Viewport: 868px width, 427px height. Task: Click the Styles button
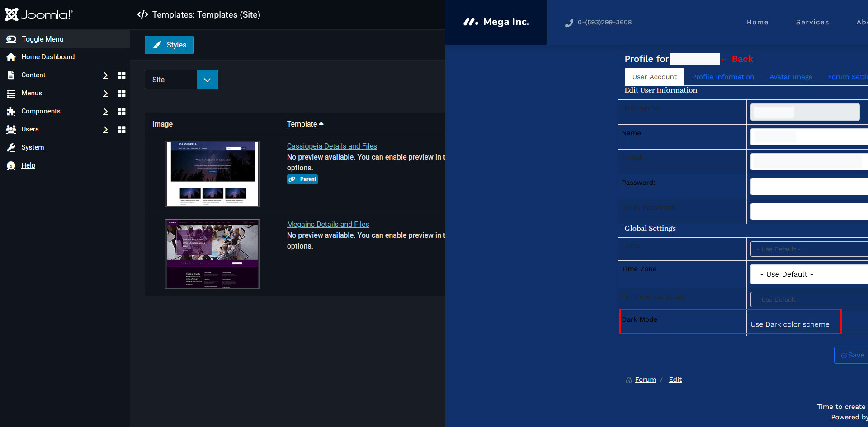(169, 45)
